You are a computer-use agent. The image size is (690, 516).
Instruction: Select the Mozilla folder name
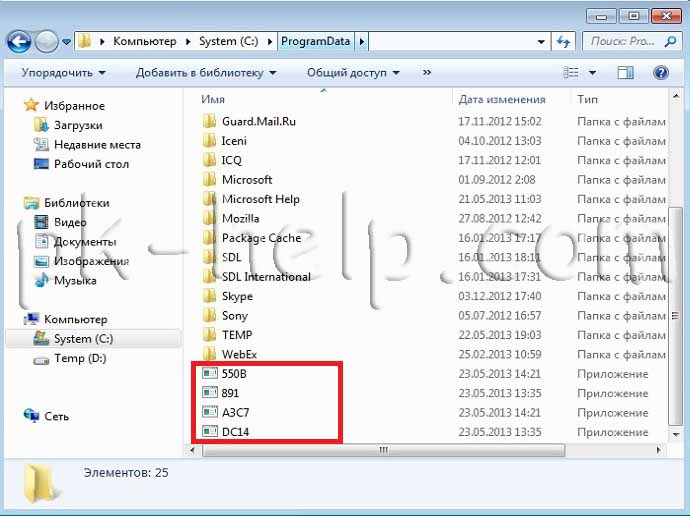(240, 219)
